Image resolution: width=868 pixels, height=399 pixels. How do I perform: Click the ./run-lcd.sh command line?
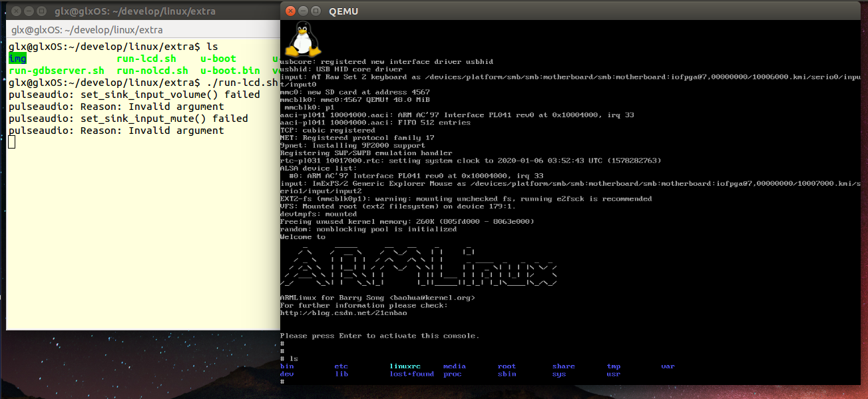coord(143,83)
